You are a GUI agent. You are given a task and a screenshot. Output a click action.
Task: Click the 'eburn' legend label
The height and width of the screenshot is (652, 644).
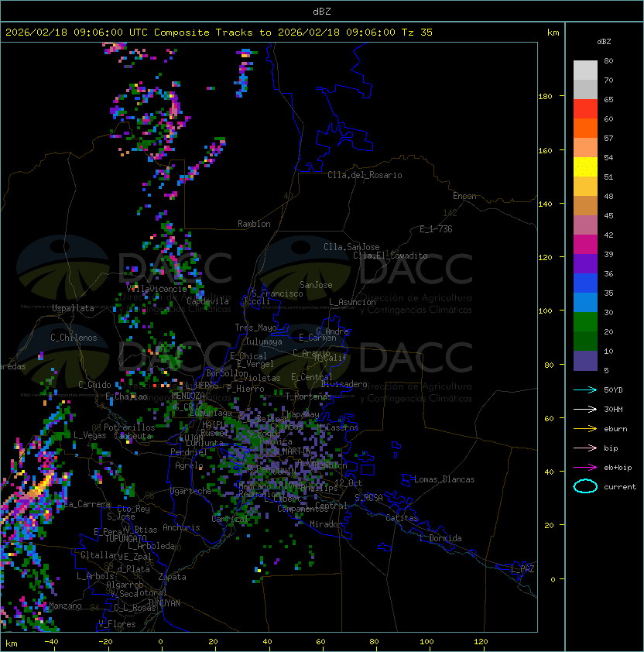pos(615,429)
